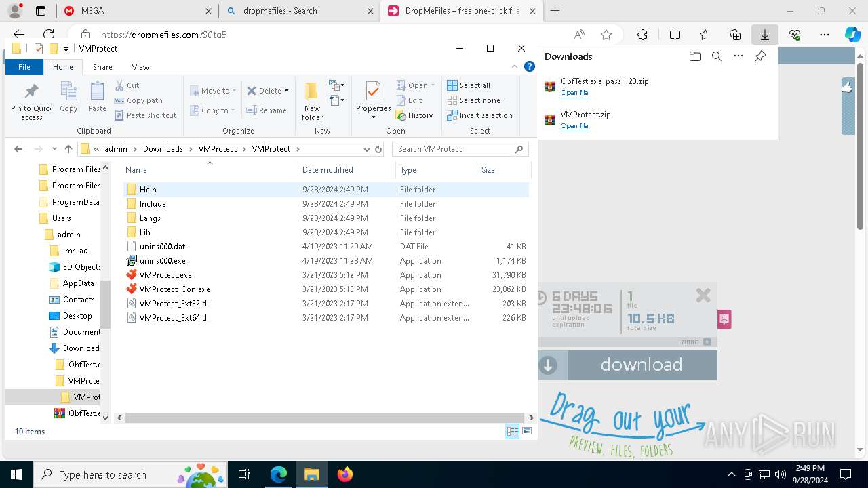868x488 pixels.
Task: Add page to favorites star
Action: coord(606,35)
